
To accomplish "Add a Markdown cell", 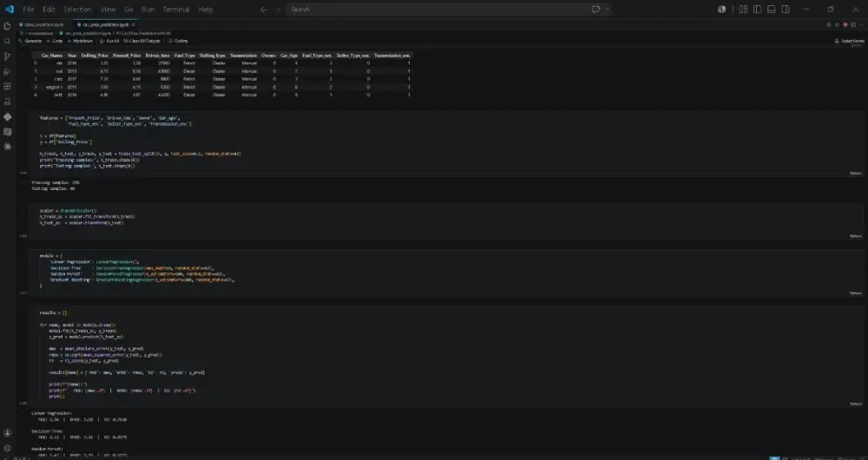I will click(80, 41).
